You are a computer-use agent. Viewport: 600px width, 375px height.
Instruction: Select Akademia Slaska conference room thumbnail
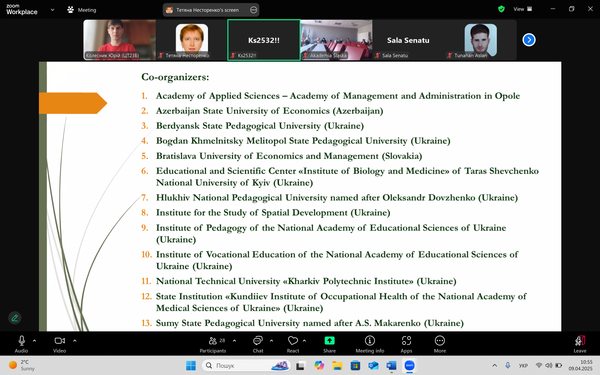pos(336,40)
